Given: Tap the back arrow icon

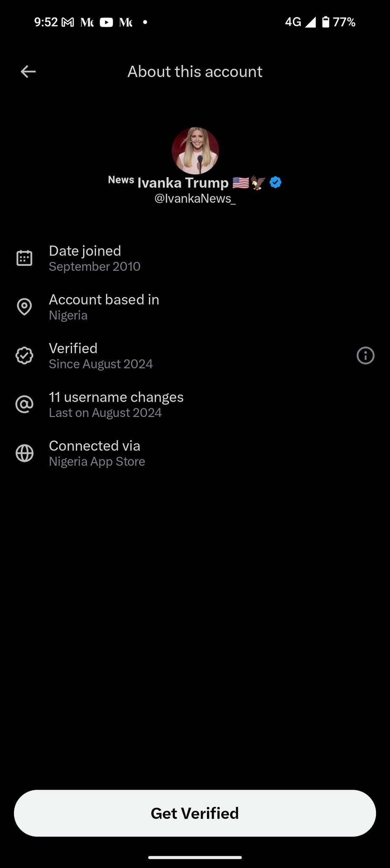Looking at the screenshot, I should (x=28, y=72).
